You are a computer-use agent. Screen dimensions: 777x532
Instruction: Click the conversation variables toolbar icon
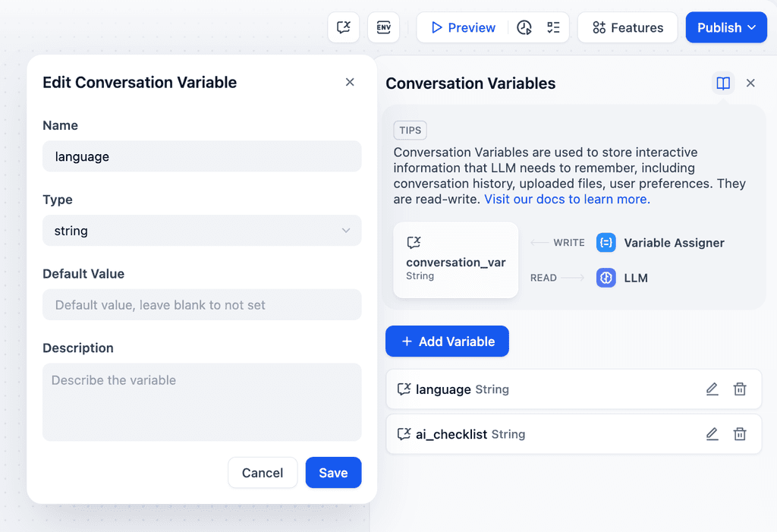point(343,27)
